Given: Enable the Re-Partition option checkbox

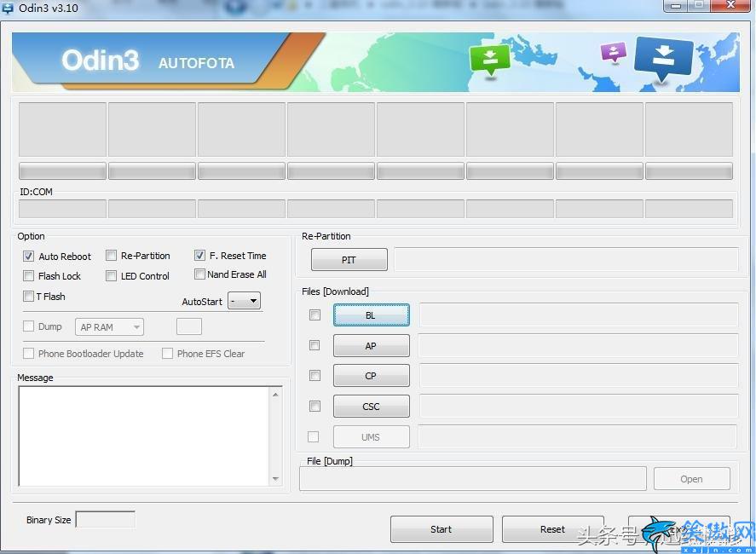Looking at the screenshot, I should click(x=111, y=255).
